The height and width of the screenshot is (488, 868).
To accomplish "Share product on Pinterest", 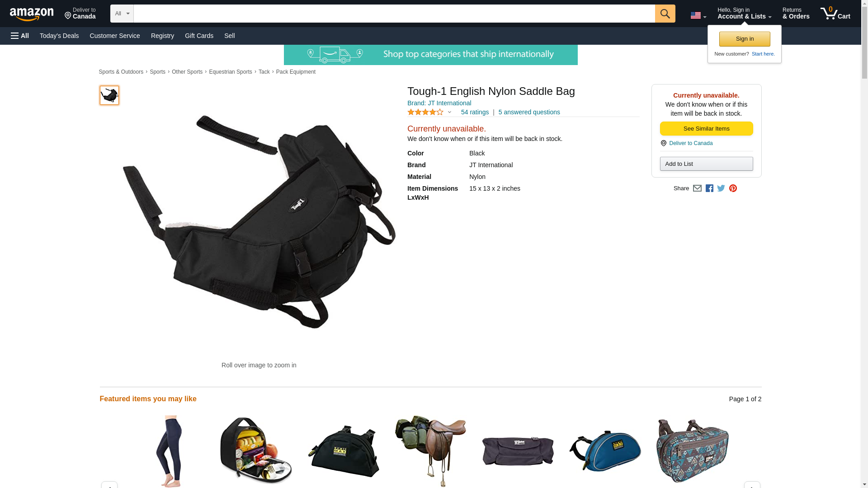I will [733, 188].
